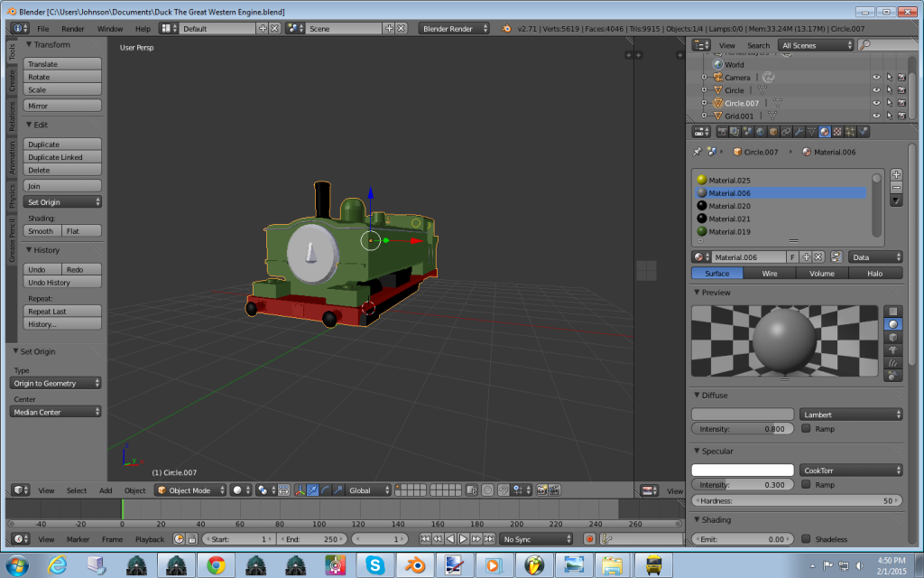
Task: Switch to the Wire material type tab
Action: click(770, 274)
